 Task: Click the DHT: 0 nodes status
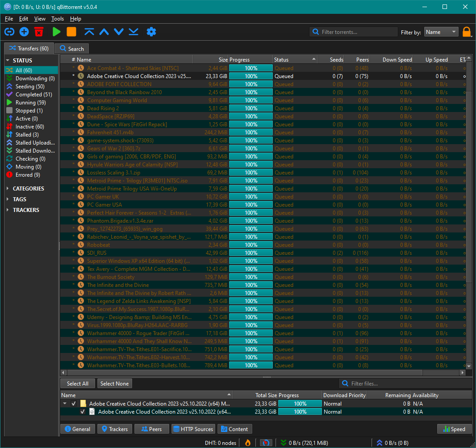pos(221,443)
